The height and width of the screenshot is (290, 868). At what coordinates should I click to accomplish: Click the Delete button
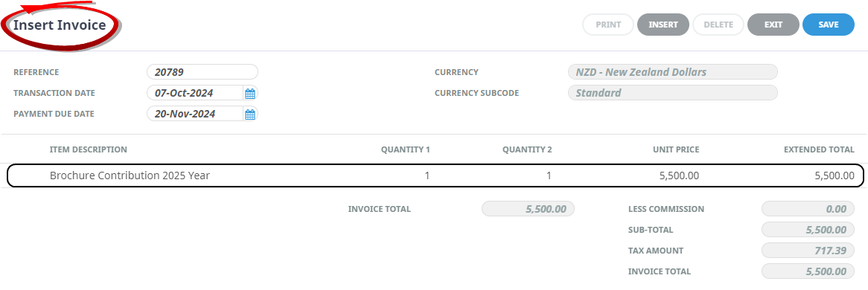718,25
